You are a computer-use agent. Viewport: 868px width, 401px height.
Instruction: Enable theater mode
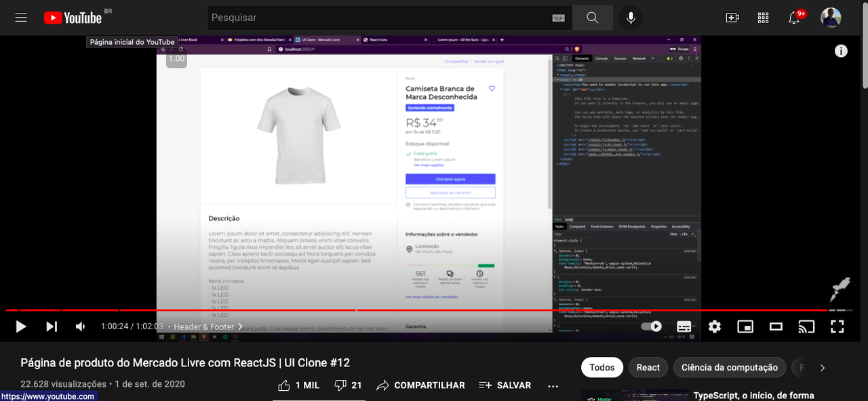tap(776, 326)
